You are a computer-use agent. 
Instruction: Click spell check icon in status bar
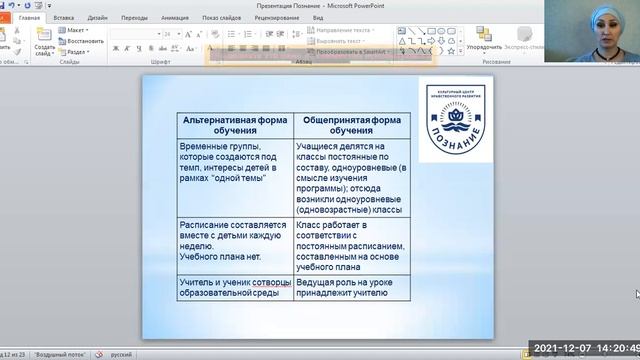pos(99,355)
